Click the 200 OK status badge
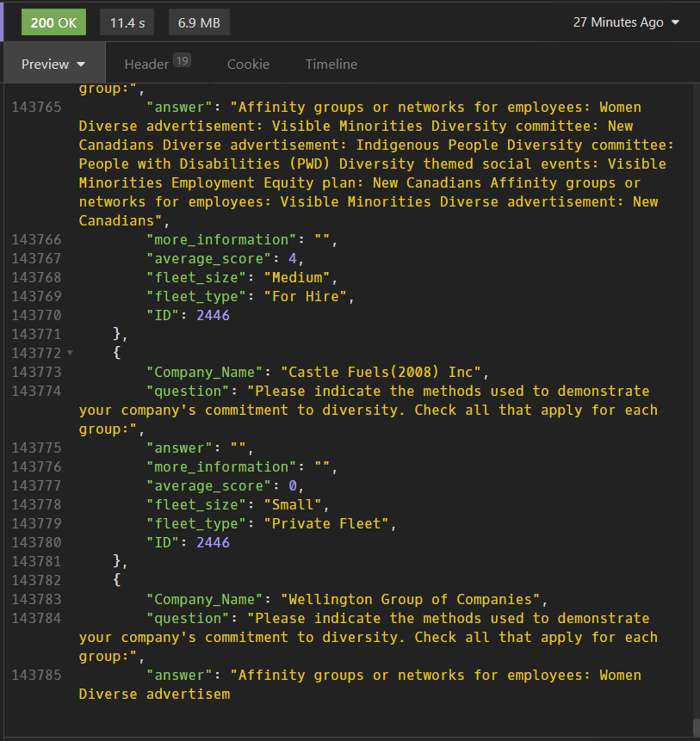This screenshot has height=741, width=700. click(x=53, y=22)
